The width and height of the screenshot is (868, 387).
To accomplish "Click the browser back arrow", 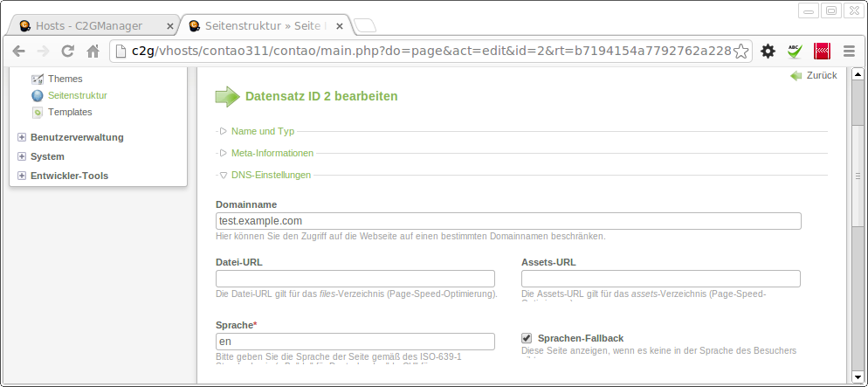I will 19,52.
